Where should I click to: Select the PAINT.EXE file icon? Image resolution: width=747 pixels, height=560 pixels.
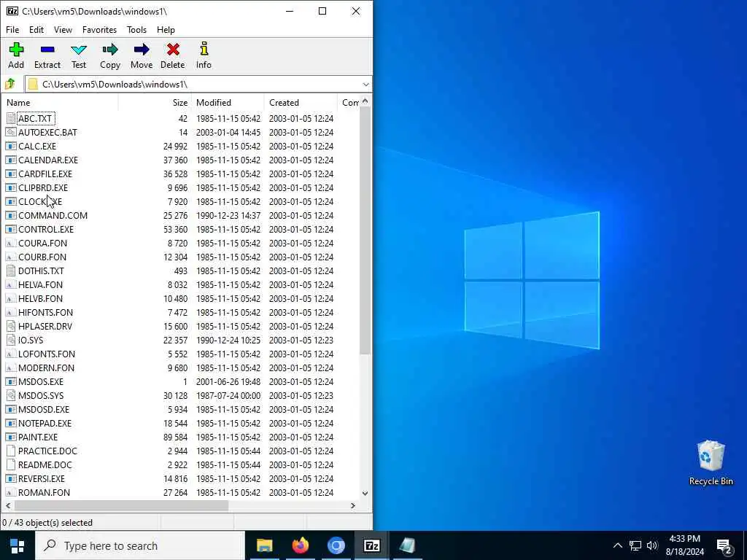(11, 437)
